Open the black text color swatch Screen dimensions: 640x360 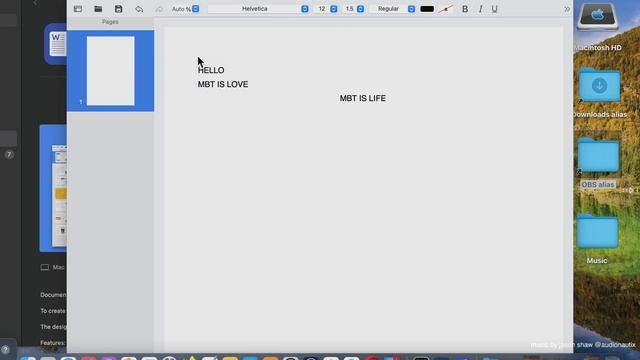[427, 9]
